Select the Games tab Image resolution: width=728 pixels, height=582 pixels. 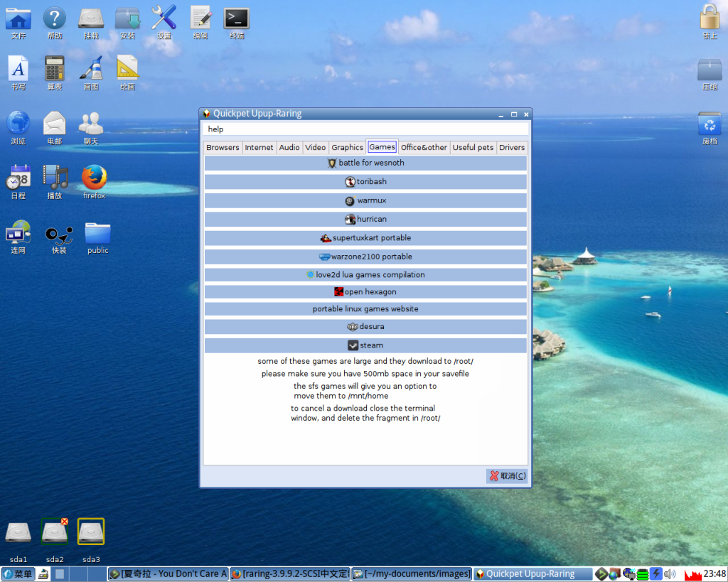pyautogui.click(x=382, y=146)
